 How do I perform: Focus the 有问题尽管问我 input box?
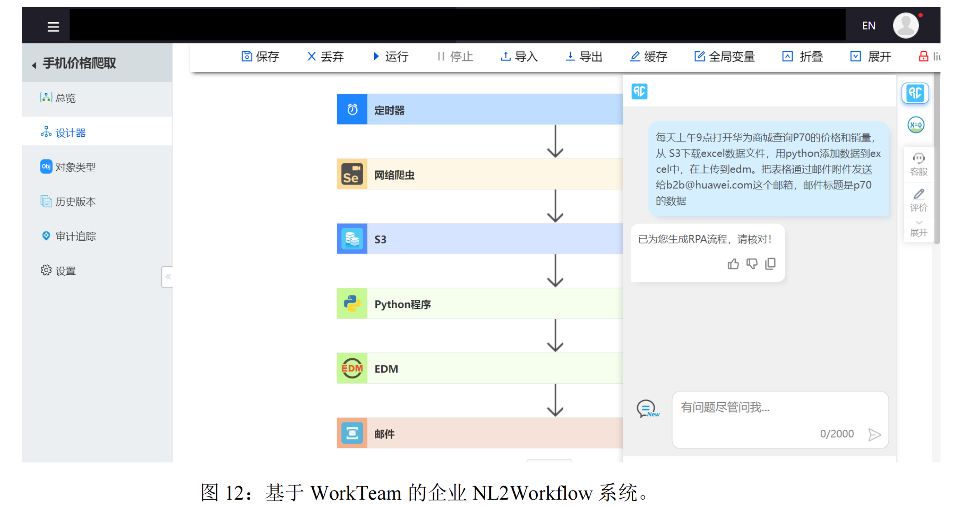tap(780, 420)
